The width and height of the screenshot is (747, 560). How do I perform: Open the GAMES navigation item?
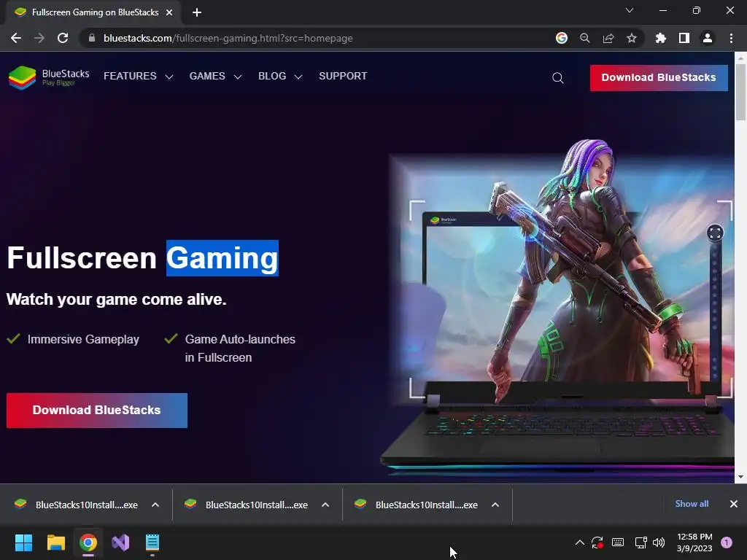207,76
